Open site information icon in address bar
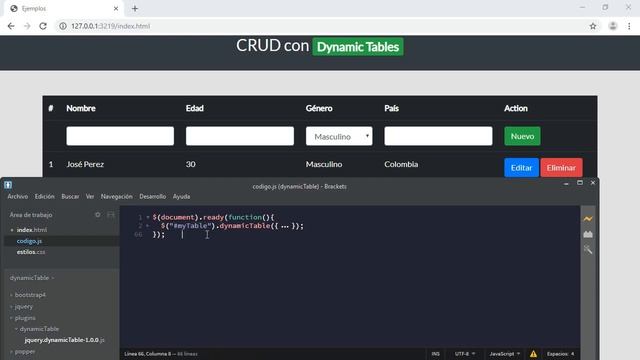Image resolution: width=640 pixels, height=360 pixels. [63, 26]
